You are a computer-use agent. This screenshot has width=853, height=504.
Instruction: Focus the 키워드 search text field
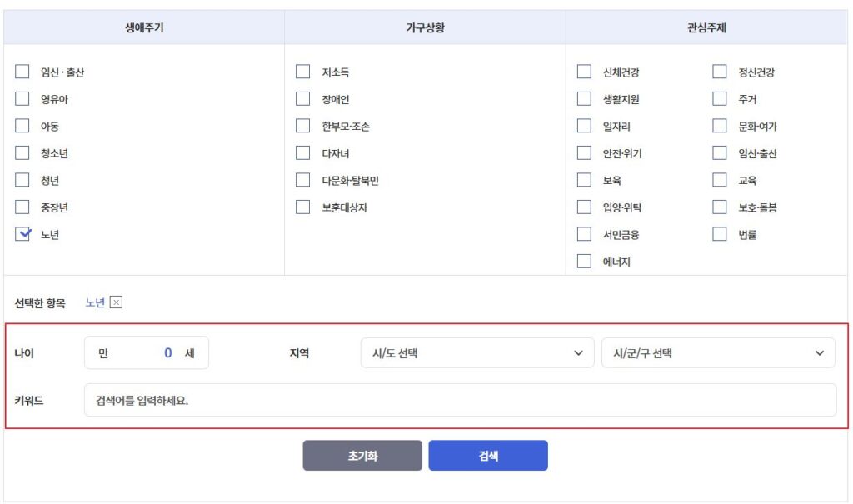(460, 400)
